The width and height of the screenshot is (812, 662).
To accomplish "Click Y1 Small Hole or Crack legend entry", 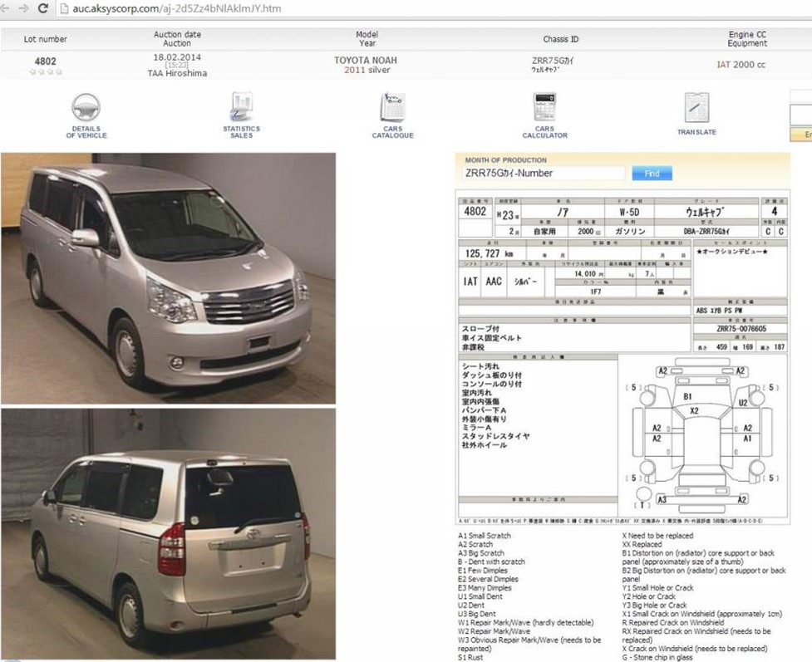I will click(657, 588).
